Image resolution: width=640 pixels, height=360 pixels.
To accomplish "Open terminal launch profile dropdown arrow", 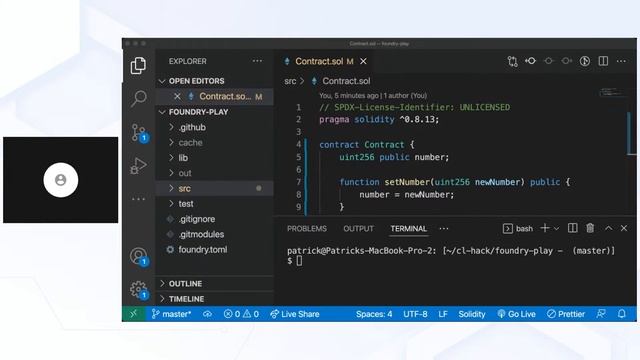I will pyautogui.click(x=556, y=229).
